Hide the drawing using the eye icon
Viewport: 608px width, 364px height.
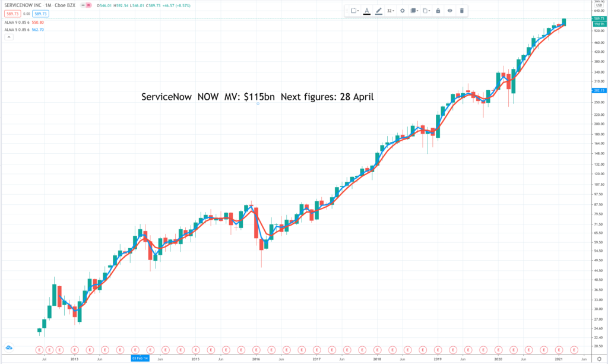pos(450,11)
